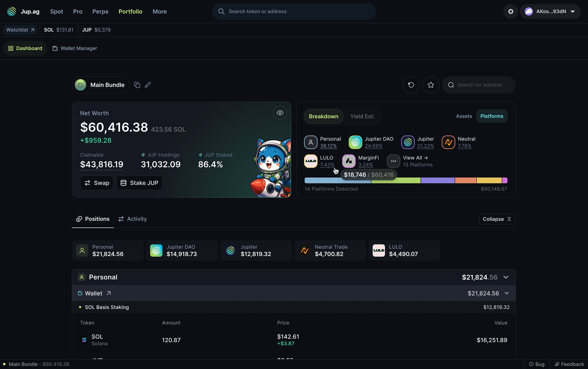Collapse the Personal section chevron
The image size is (588, 369).
[x=506, y=277]
